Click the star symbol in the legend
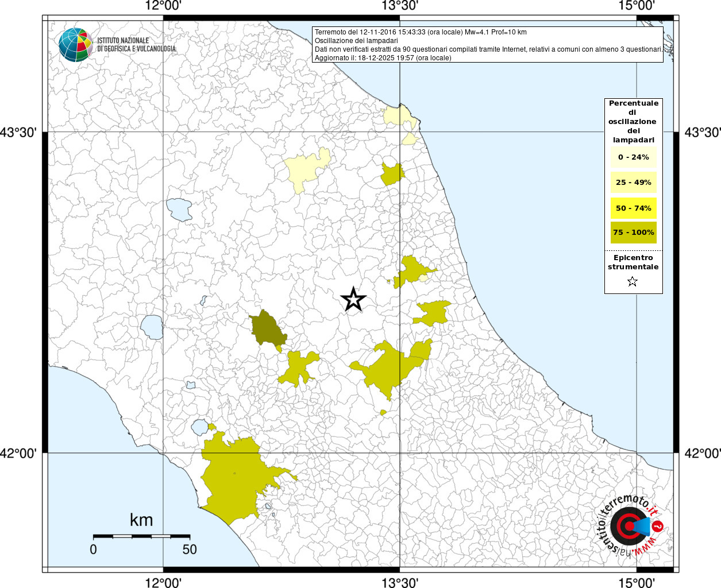 633,281
